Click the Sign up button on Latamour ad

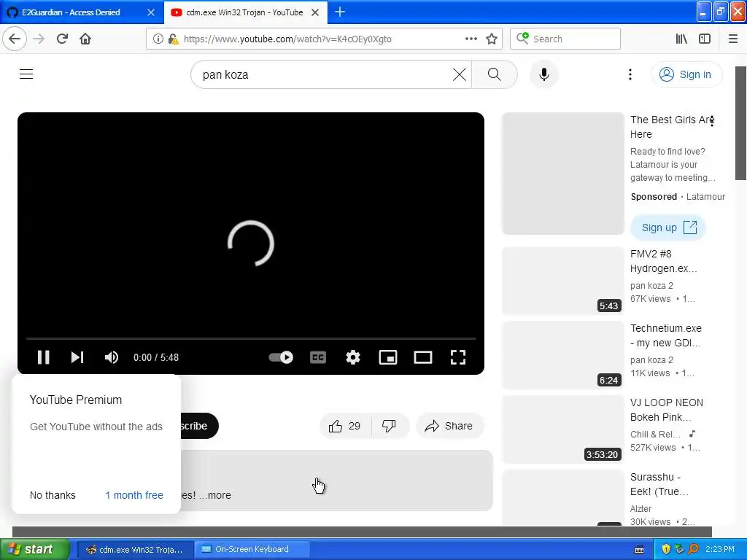668,227
